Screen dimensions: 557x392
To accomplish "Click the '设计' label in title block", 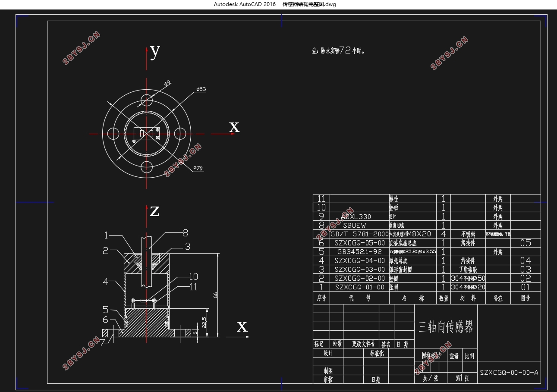I will coord(328,353).
